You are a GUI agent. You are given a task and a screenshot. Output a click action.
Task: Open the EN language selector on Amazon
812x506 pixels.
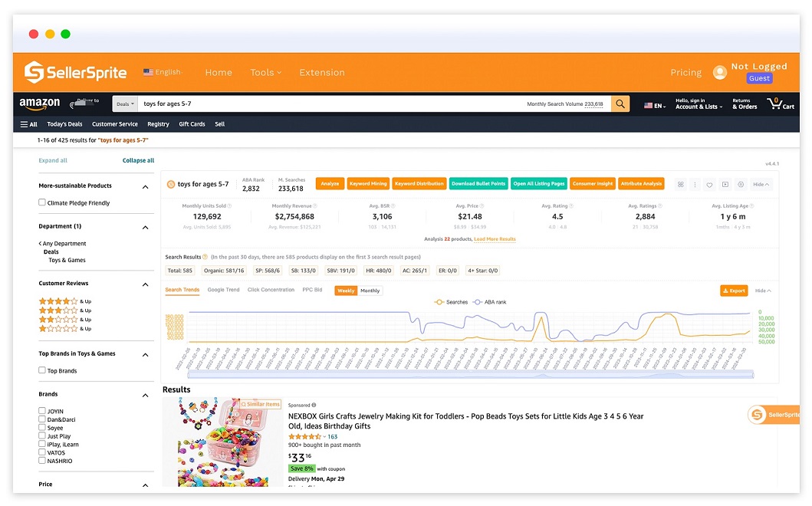coord(655,106)
